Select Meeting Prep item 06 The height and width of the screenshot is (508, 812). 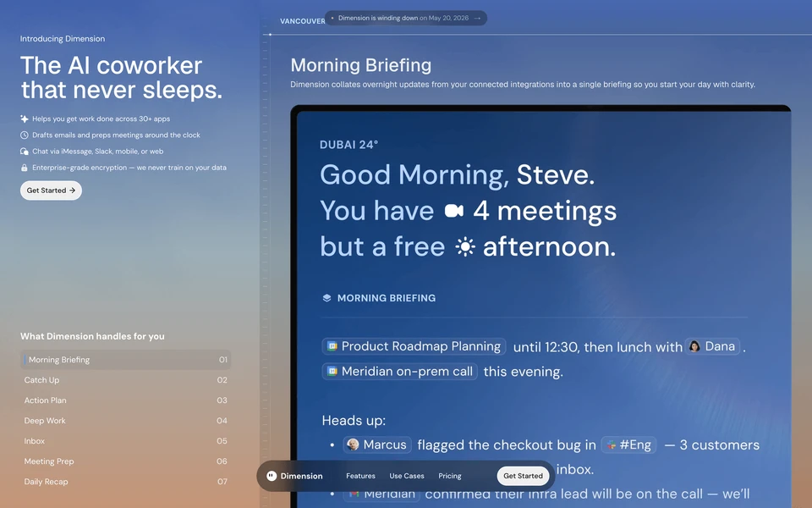click(x=125, y=461)
